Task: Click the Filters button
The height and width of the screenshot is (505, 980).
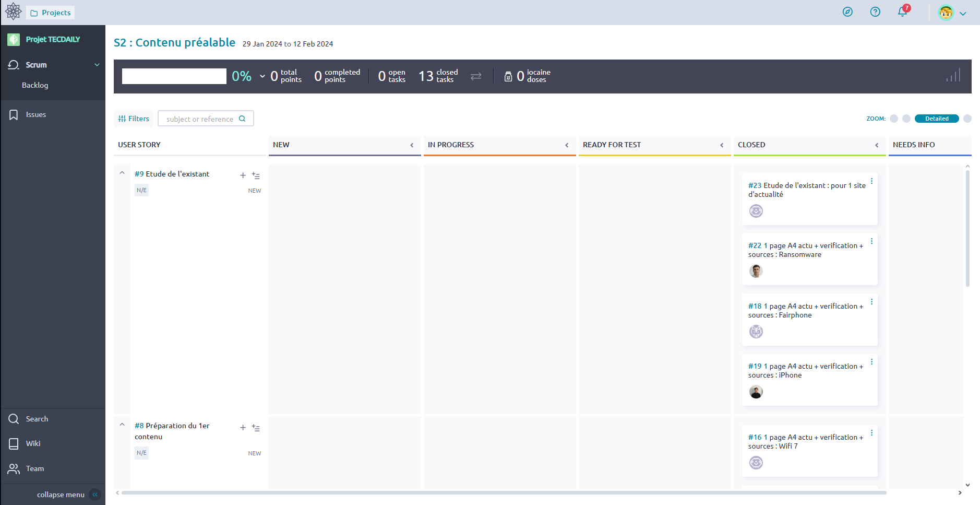Action: tap(134, 119)
